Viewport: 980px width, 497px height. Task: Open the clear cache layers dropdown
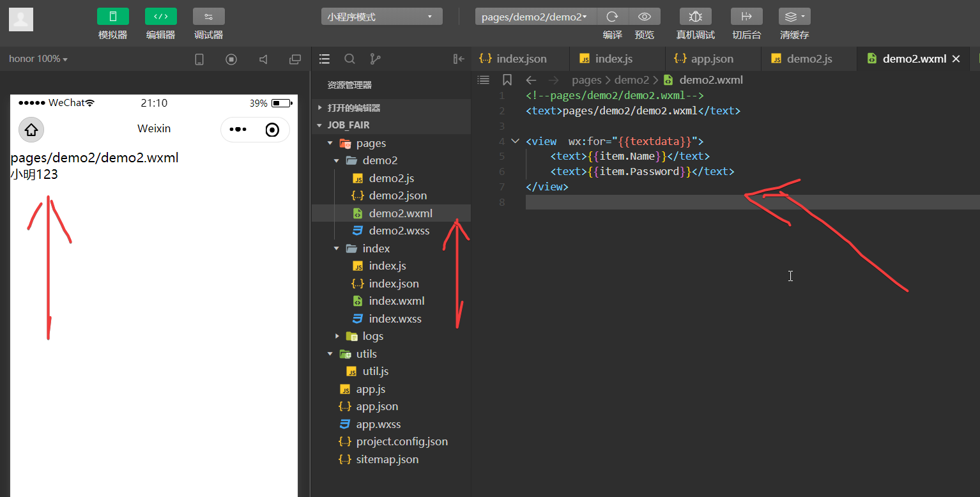pos(795,17)
